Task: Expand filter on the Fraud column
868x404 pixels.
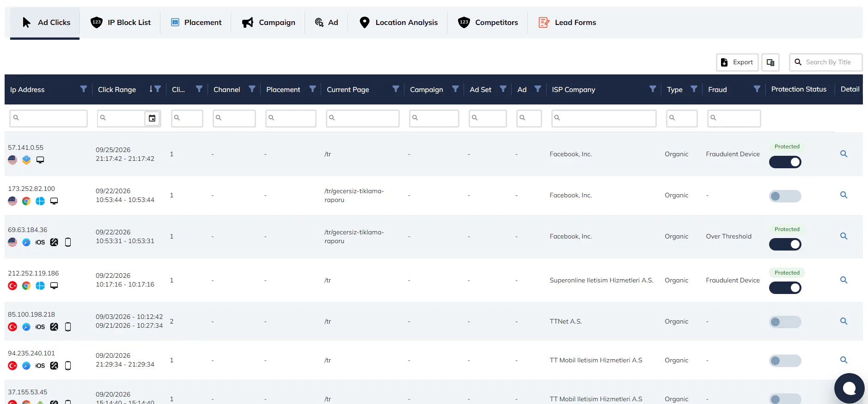Action: [757, 89]
